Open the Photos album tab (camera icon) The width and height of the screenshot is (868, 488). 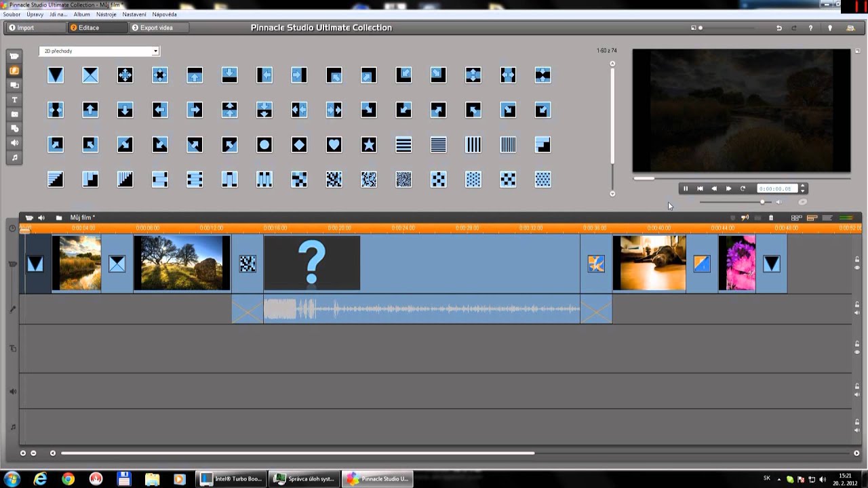tap(14, 114)
